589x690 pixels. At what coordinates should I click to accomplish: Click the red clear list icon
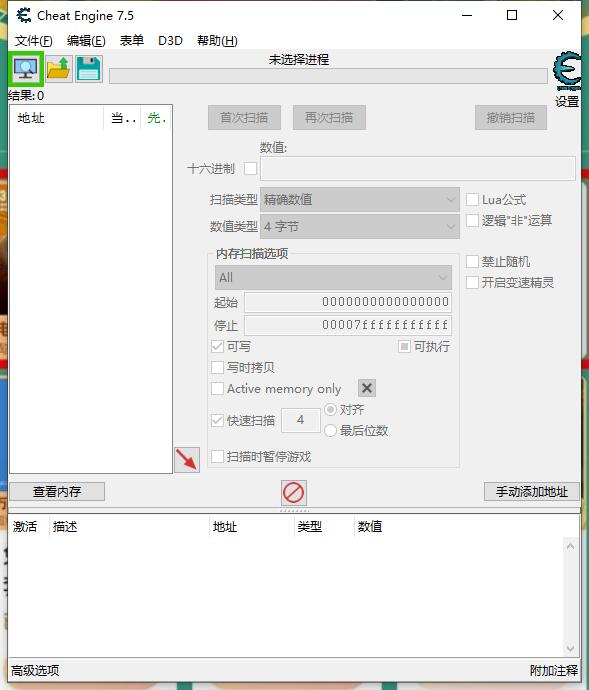(294, 492)
